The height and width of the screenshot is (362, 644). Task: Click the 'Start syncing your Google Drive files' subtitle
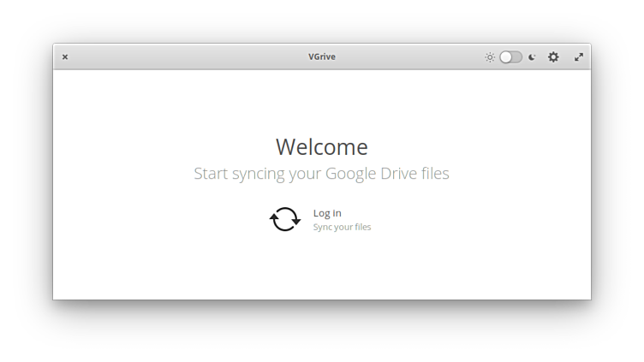tap(321, 174)
